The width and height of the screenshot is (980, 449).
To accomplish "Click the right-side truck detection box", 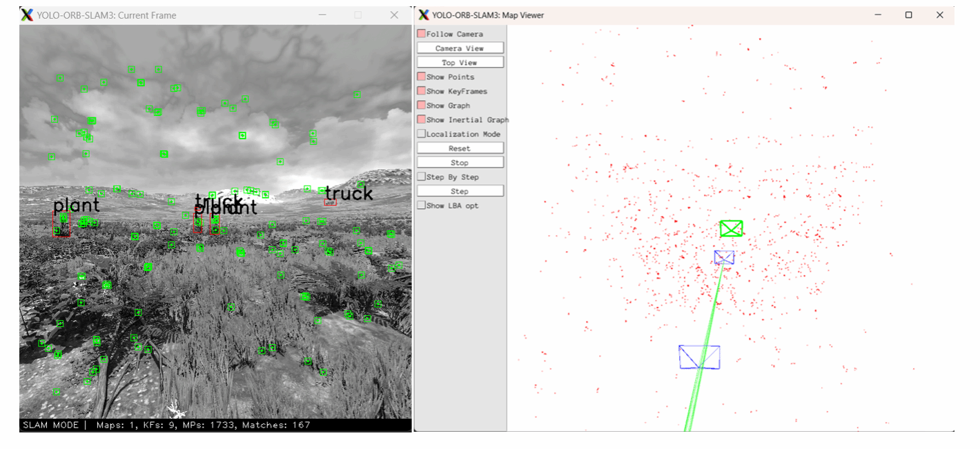I will [330, 202].
